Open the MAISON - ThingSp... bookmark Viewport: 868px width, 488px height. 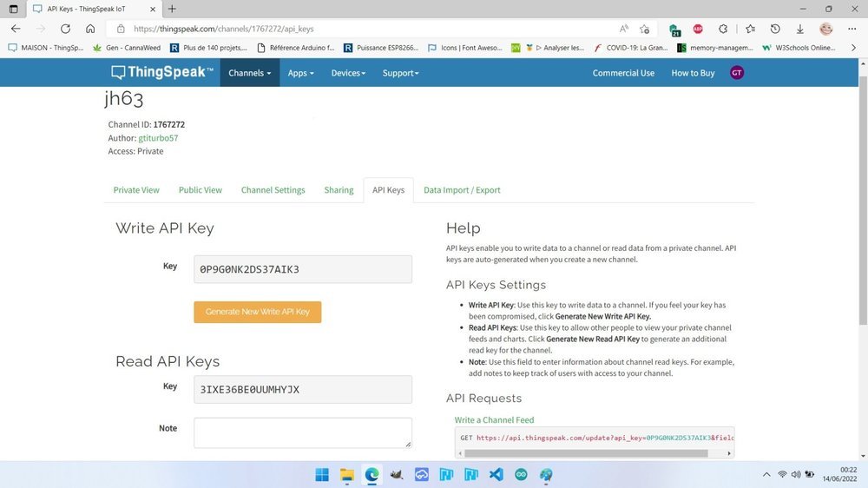click(x=46, y=48)
